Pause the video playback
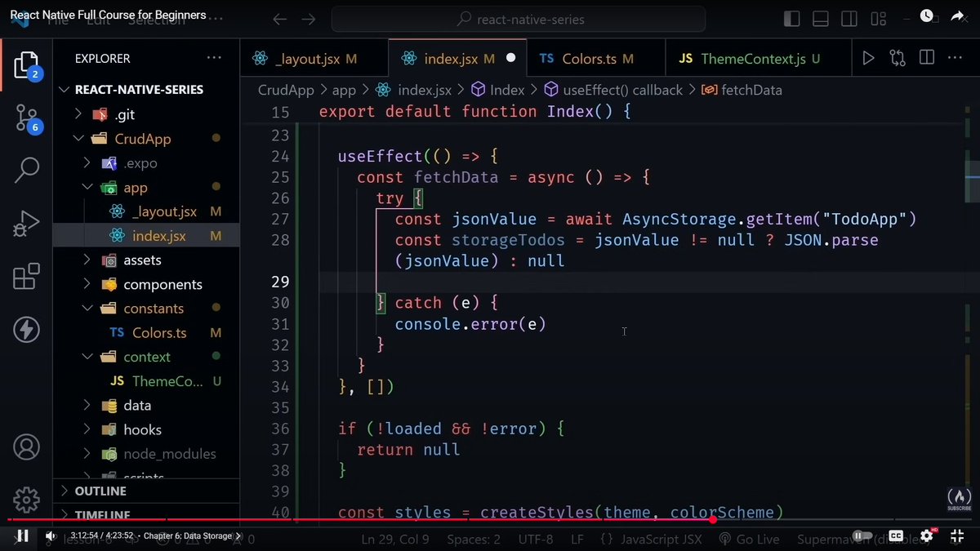 tap(23, 536)
